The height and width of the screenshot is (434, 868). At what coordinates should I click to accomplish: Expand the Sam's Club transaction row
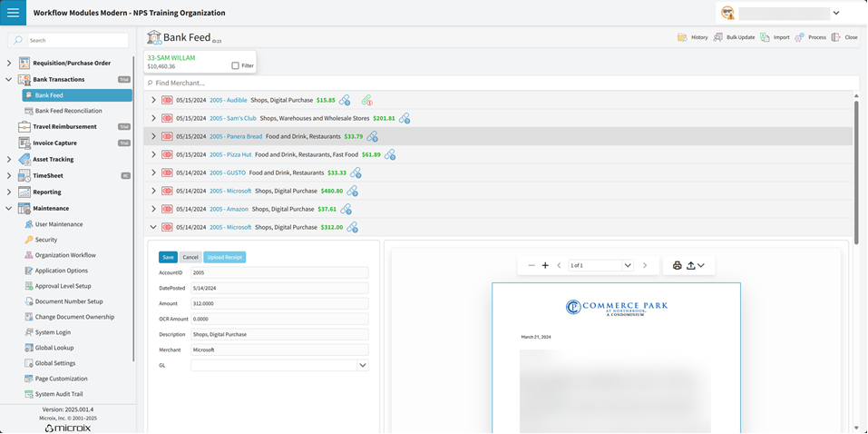click(153, 118)
